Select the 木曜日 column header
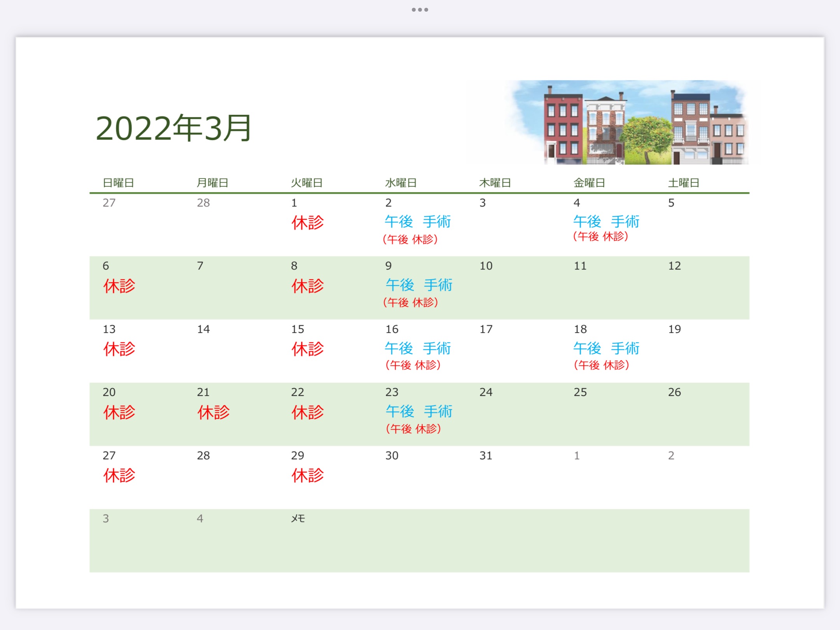 495,183
